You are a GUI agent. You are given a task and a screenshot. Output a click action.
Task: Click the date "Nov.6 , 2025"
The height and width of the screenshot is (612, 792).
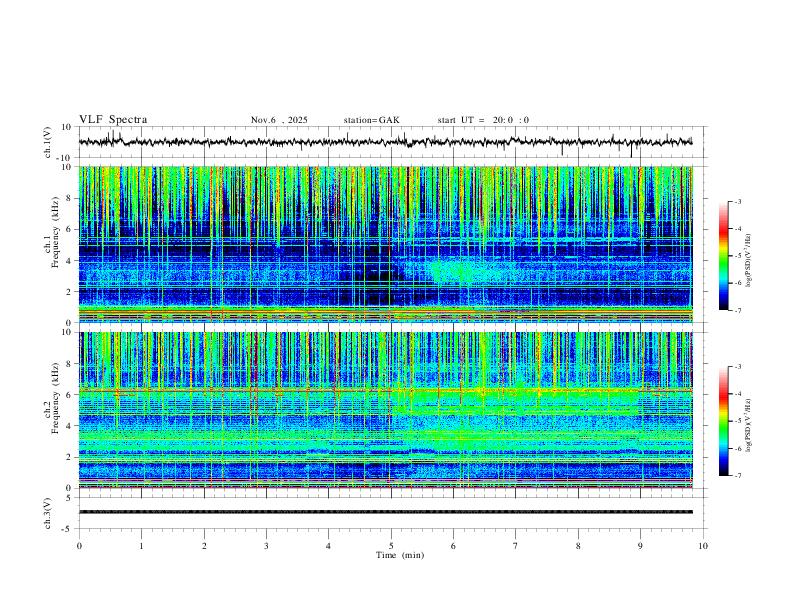pyautogui.click(x=279, y=120)
